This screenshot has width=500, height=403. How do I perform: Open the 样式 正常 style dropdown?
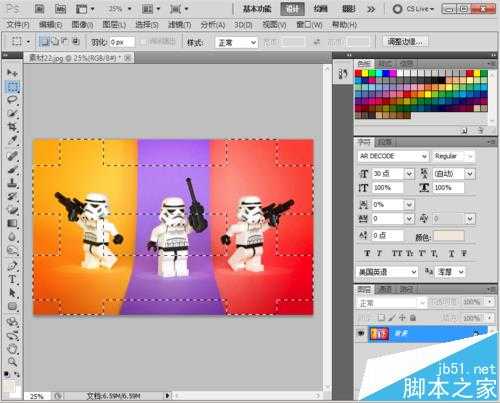click(x=237, y=42)
